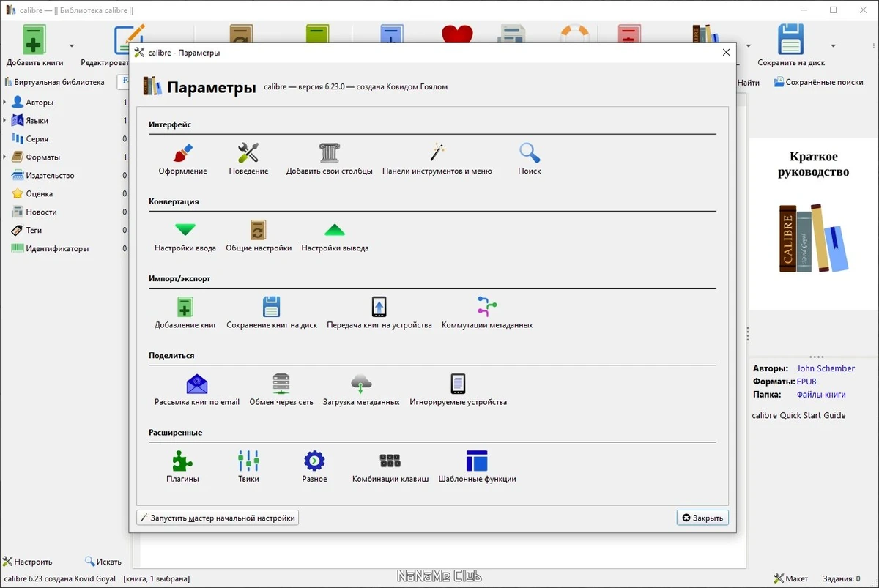Click Закрыть button in Параметры dialog
The image size is (879, 588).
coord(702,518)
